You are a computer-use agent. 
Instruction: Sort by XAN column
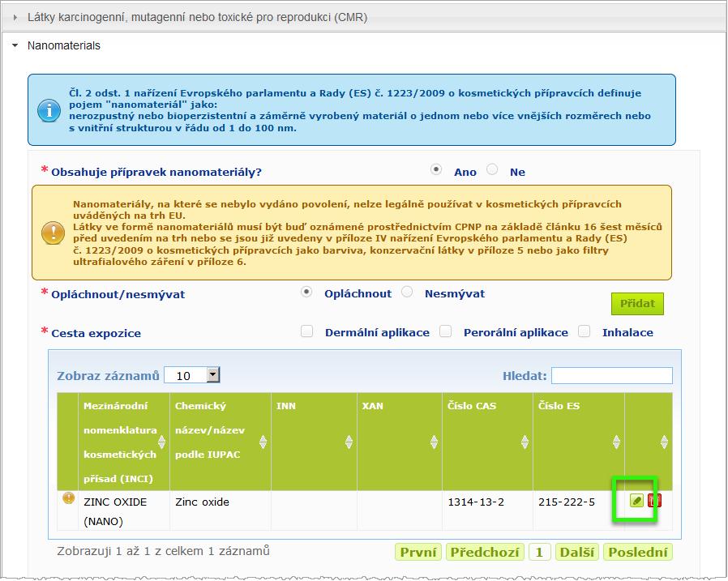coord(434,442)
